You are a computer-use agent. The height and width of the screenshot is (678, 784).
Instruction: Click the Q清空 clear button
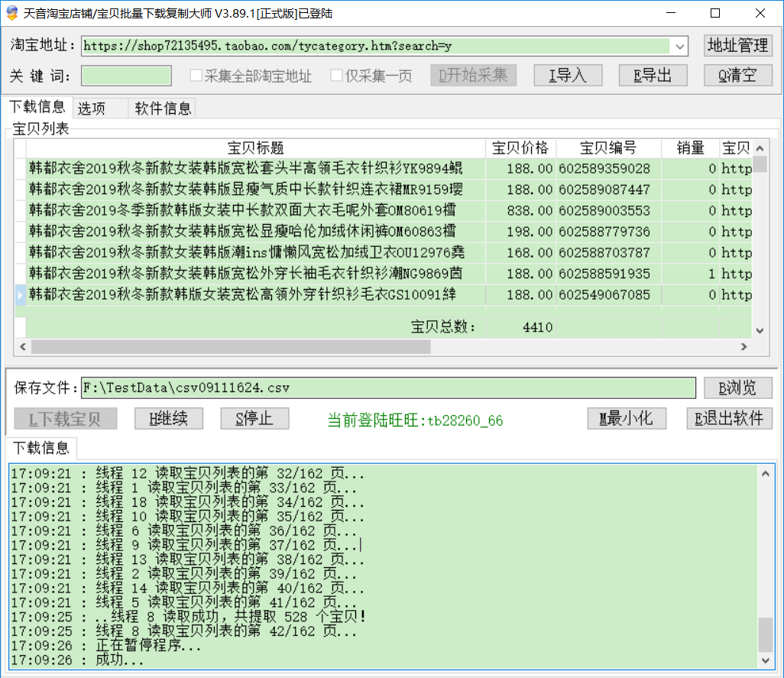737,75
